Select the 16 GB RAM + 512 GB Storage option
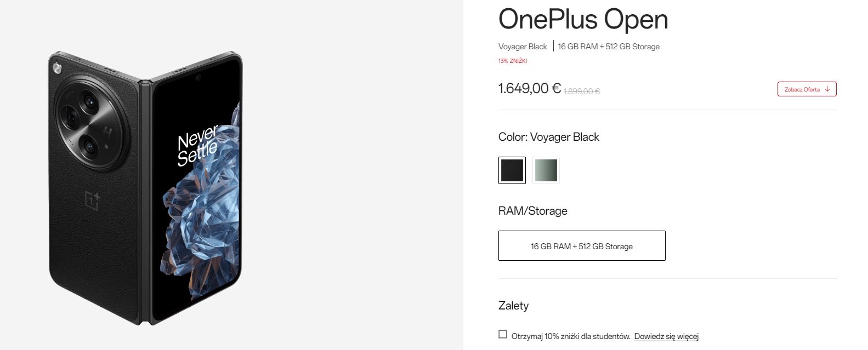 click(582, 245)
